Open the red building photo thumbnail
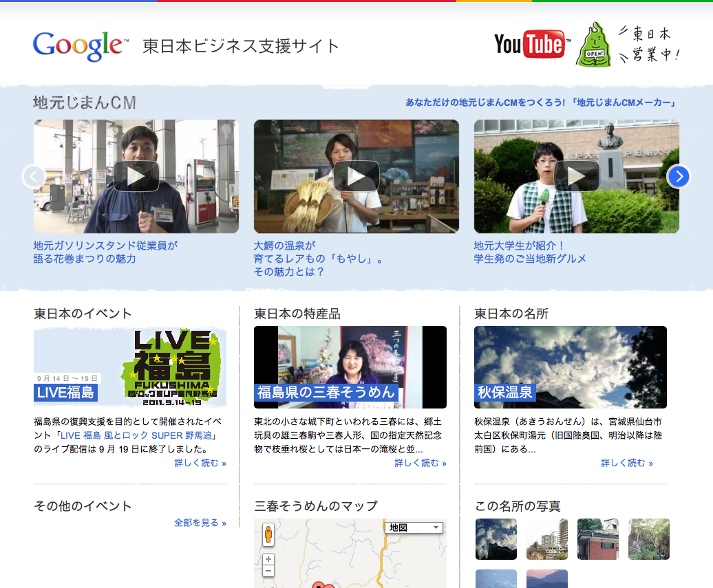The width and height of the screenshot is (713, 588). click(598, 539)
